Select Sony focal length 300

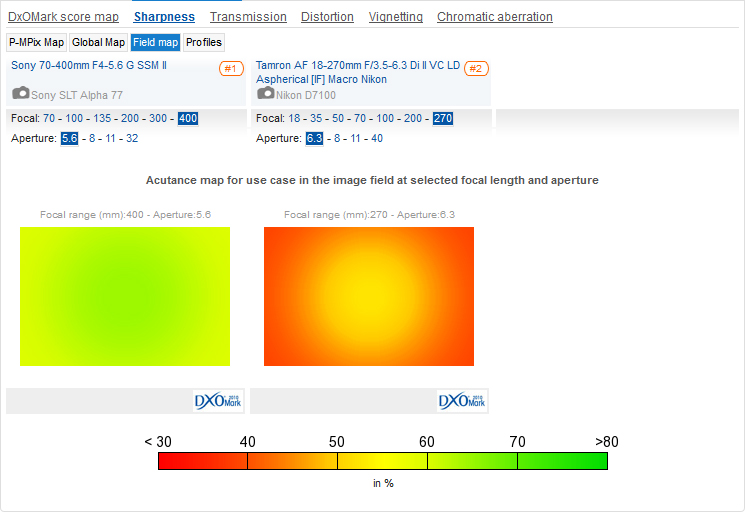pyautogui.click(x=158, y=118)
